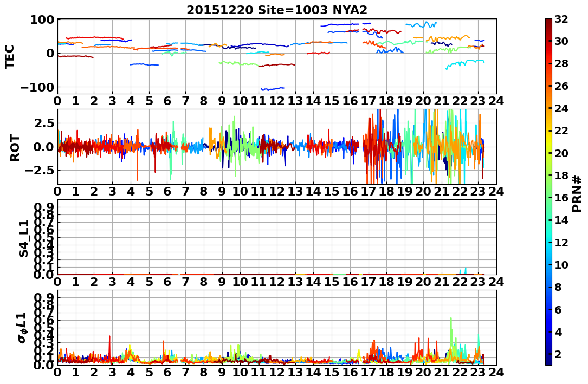588x384 pixels.
Task: Click colorbar tick label 28
Action: [561, 64]
